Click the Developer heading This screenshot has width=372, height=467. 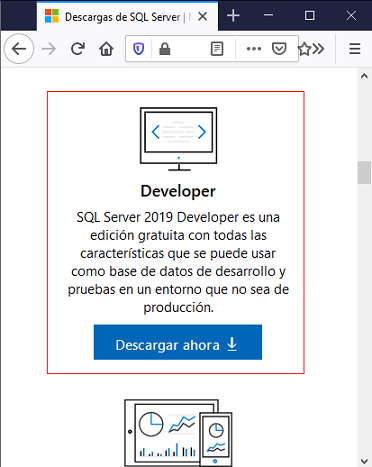tap(178, 191)
